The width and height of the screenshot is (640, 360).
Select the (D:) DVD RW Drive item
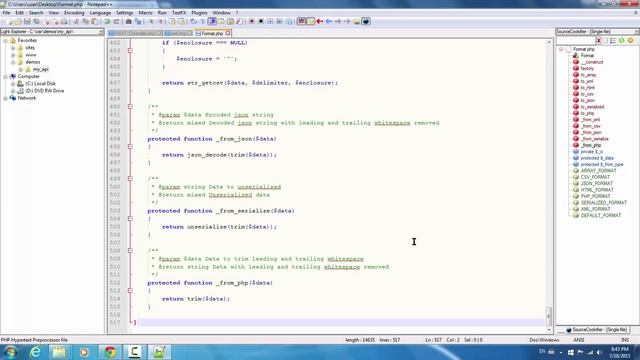coord(44,91)
